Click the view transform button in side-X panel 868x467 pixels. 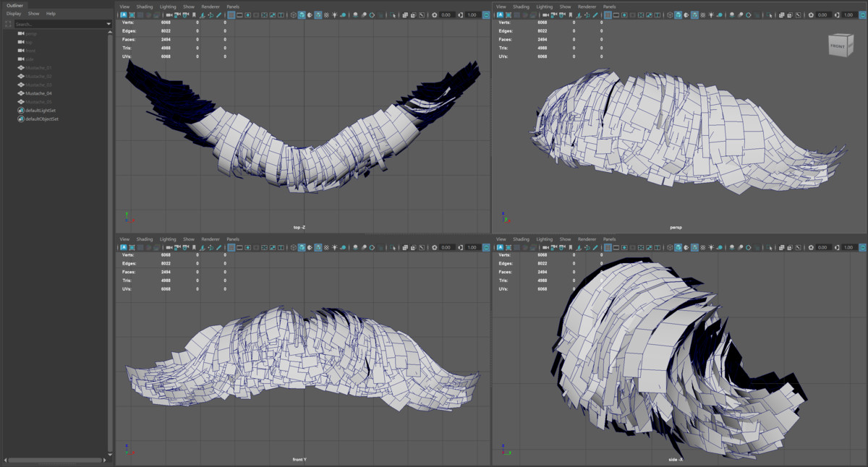coord(862,247)
